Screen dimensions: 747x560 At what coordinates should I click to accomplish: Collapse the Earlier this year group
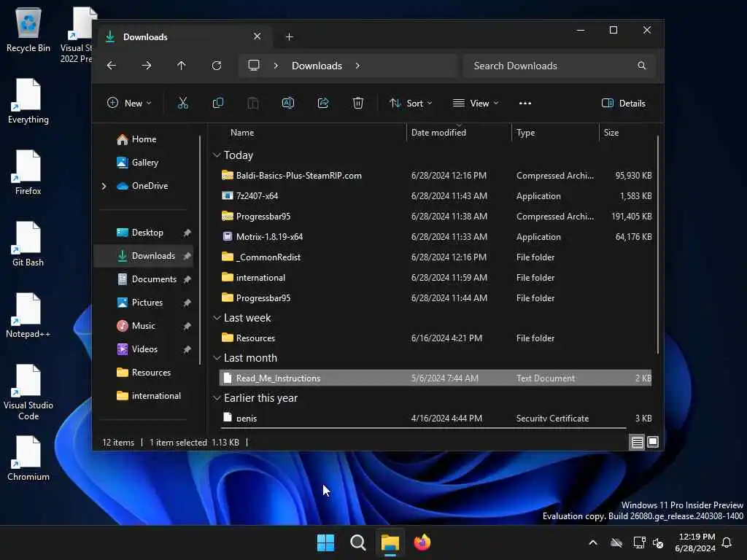coord(217,397)
